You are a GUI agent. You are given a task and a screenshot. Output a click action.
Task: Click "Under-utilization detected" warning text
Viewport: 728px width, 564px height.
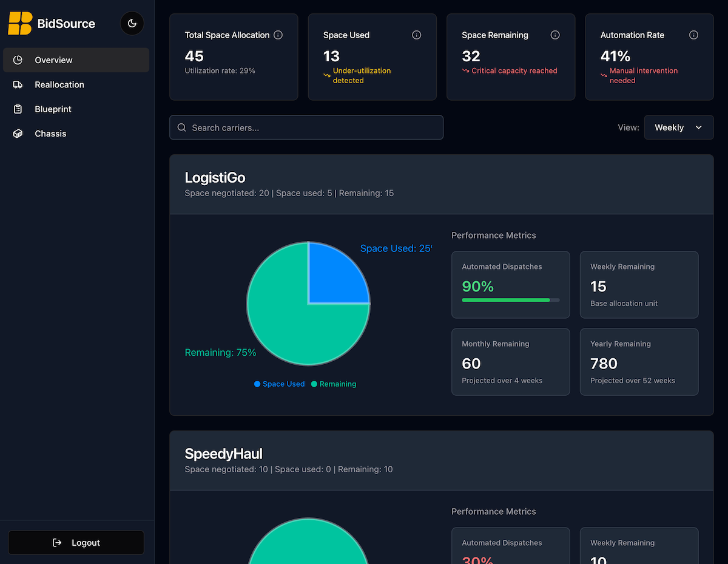click(362, 75)
